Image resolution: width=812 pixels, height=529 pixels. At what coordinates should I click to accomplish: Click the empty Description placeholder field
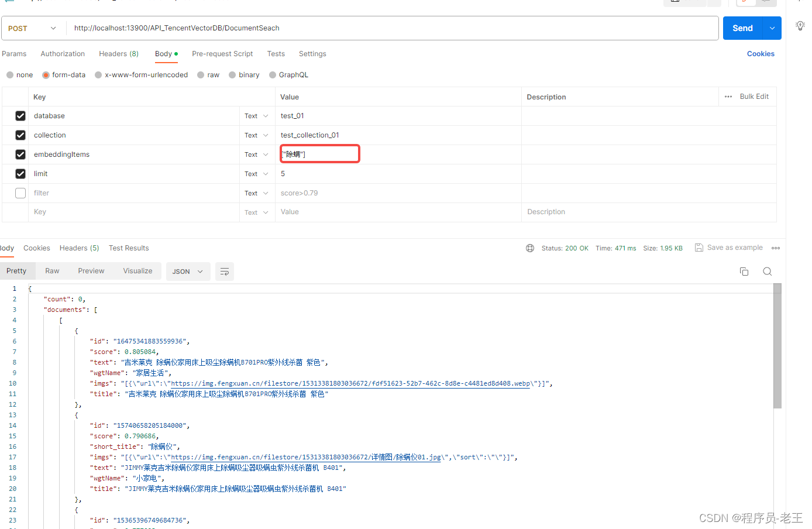point(649,212)
